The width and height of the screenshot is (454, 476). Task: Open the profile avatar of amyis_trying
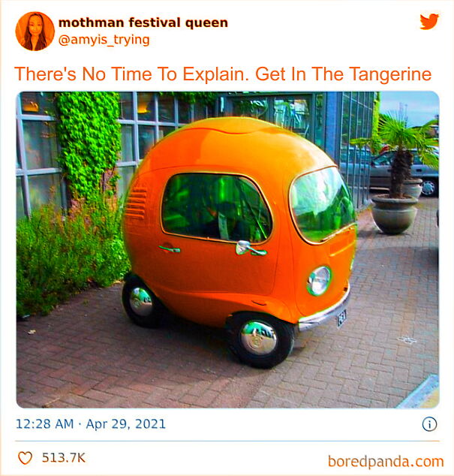[x=35, y=32]
